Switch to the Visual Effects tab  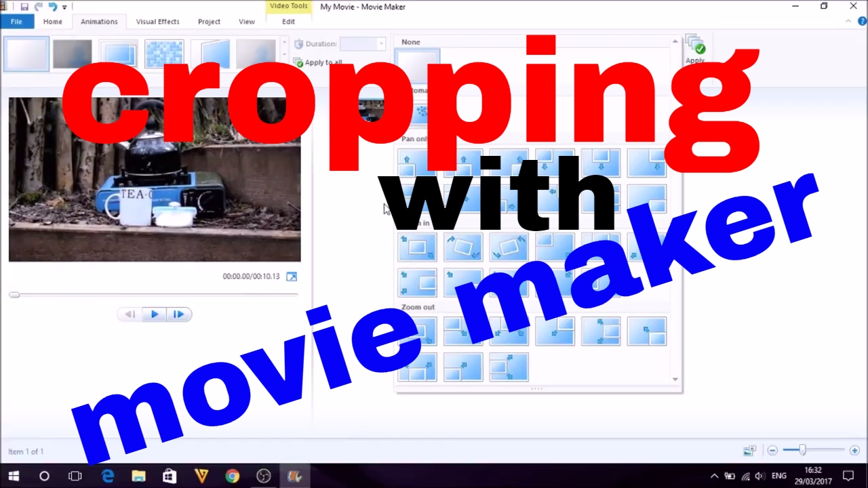click(157, 22)
